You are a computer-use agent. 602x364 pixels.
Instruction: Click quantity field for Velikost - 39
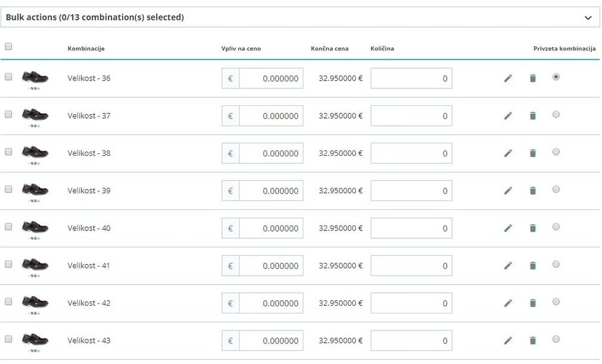coord(411,191)
